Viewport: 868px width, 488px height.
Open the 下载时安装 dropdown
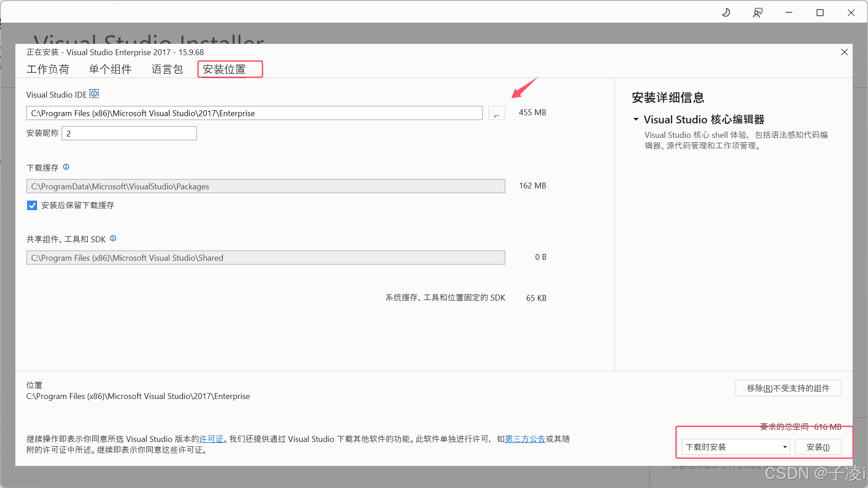click(735, 447)
